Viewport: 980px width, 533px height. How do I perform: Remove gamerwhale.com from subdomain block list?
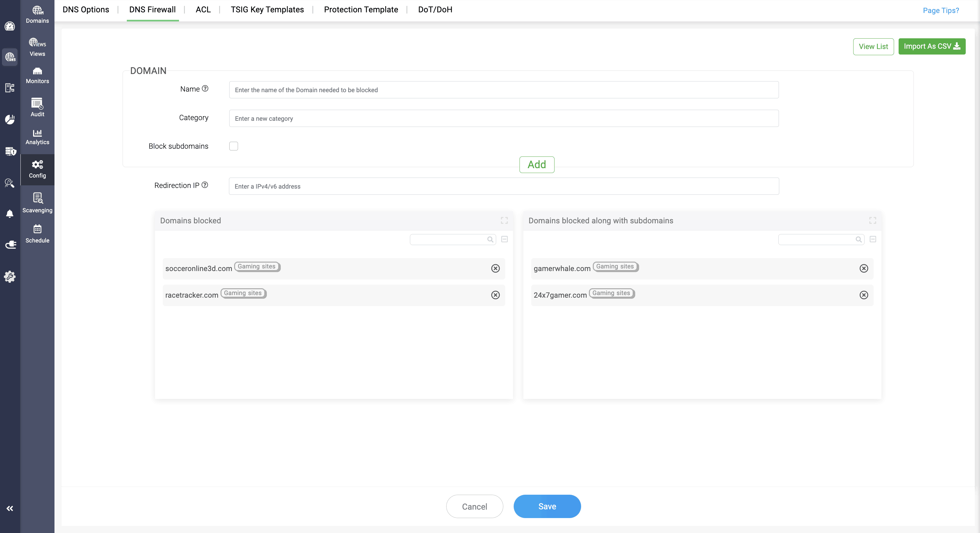864,268
